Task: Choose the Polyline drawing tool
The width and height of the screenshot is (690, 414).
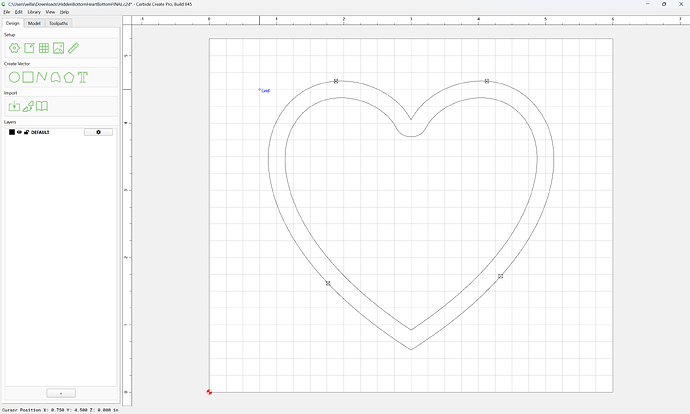Action: [42, 77]
